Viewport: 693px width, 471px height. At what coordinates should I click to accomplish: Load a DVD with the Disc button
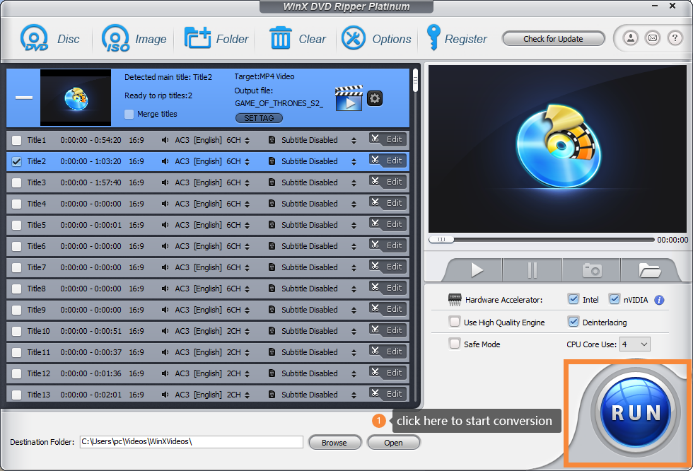click(50, 38)
